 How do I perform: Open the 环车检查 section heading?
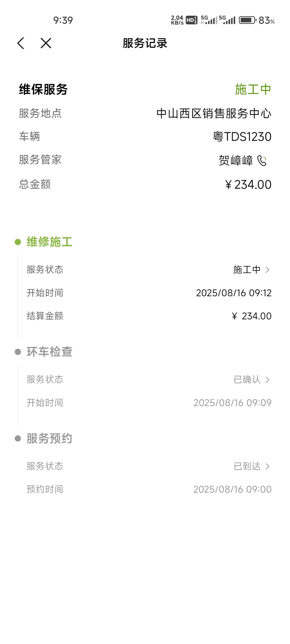coord(49,352)
